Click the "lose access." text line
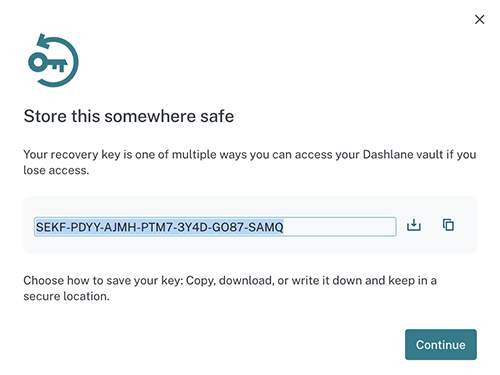Image resolution: width=500 pixels, height=375 pixels. click(x=56, y=170)
